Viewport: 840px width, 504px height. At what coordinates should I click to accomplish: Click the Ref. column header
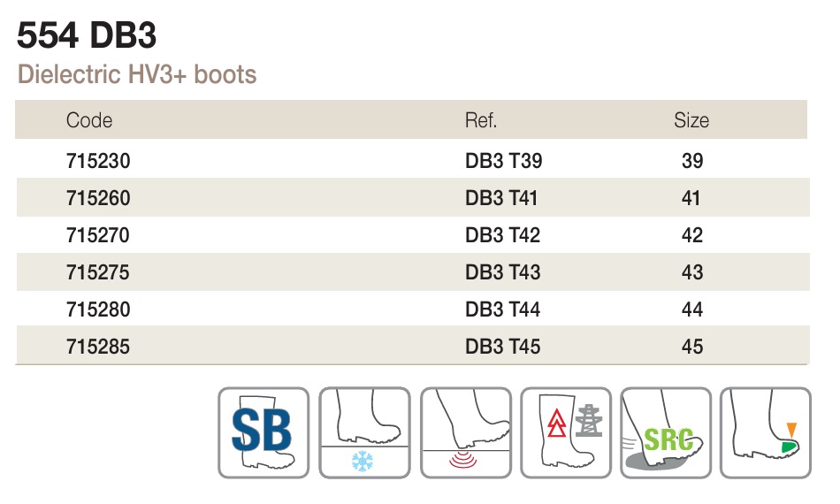point(480,120)
